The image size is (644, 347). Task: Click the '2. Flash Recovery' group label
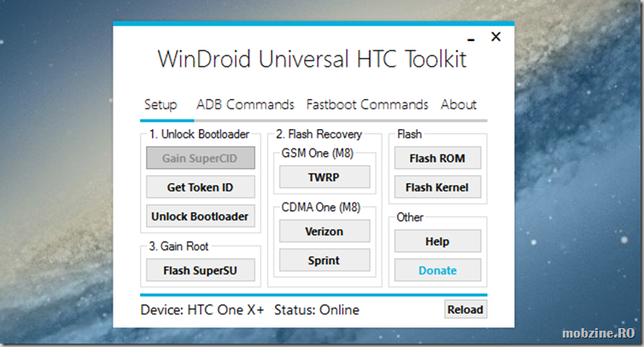(319, 134)
